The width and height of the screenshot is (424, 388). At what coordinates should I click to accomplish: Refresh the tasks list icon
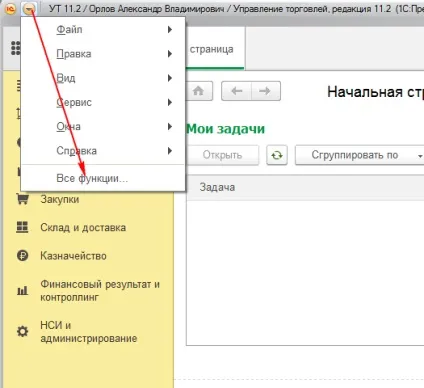277,155
